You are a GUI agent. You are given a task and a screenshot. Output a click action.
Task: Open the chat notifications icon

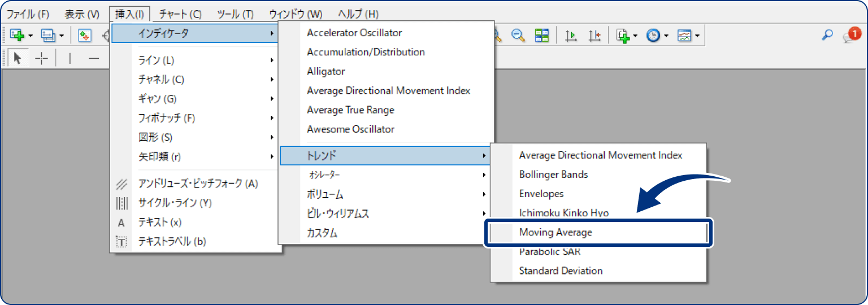[850, 36]
